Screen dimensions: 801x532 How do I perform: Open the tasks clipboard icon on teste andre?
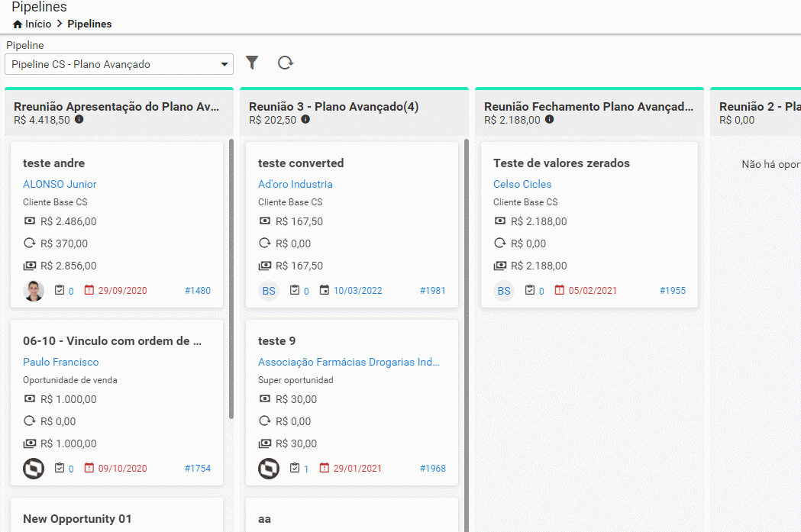(60, 290)
